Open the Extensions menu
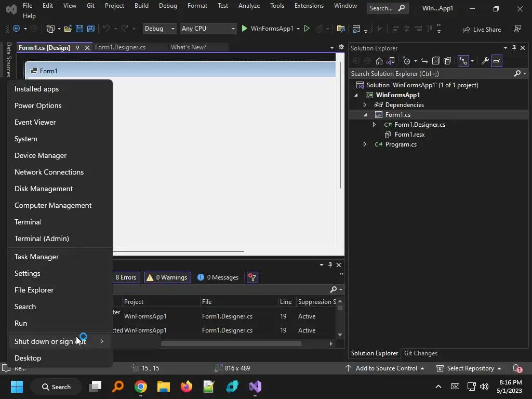Viewport: 532px width, 399px height. click(x=309, y=6)
